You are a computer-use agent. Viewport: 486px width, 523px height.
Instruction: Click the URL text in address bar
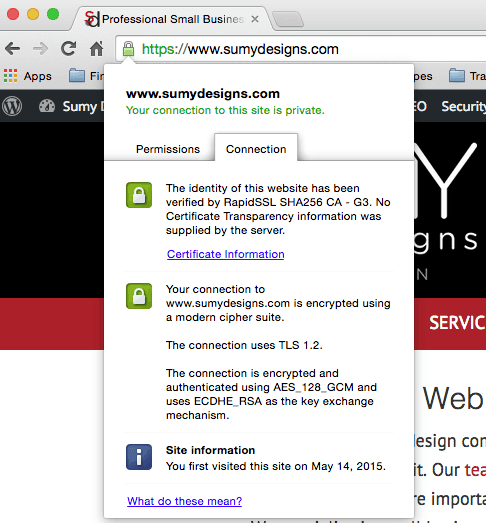[x=240, y=49]
